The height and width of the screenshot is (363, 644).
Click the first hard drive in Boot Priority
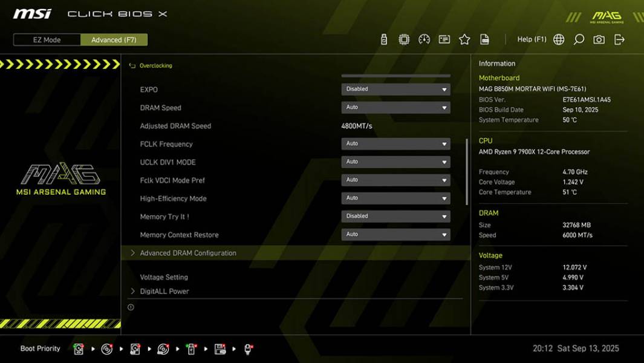point(79,348)
